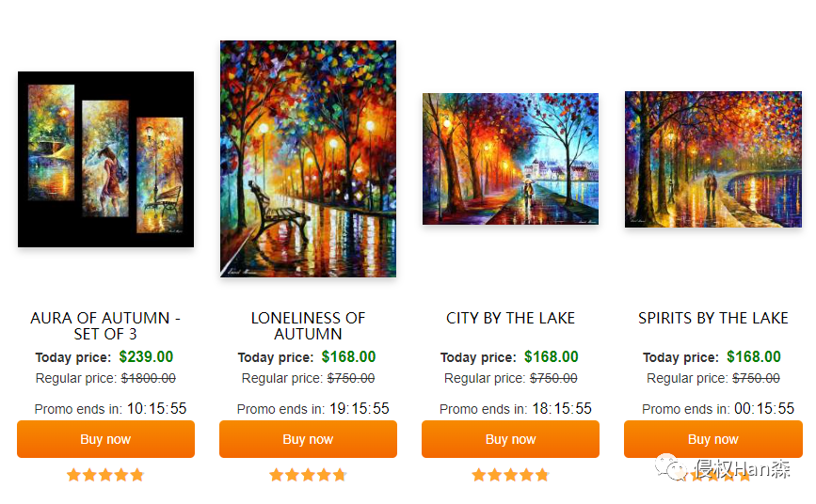Click the 00:15:55 promo countdown timer
816x504 pixels.
[764, 408]
